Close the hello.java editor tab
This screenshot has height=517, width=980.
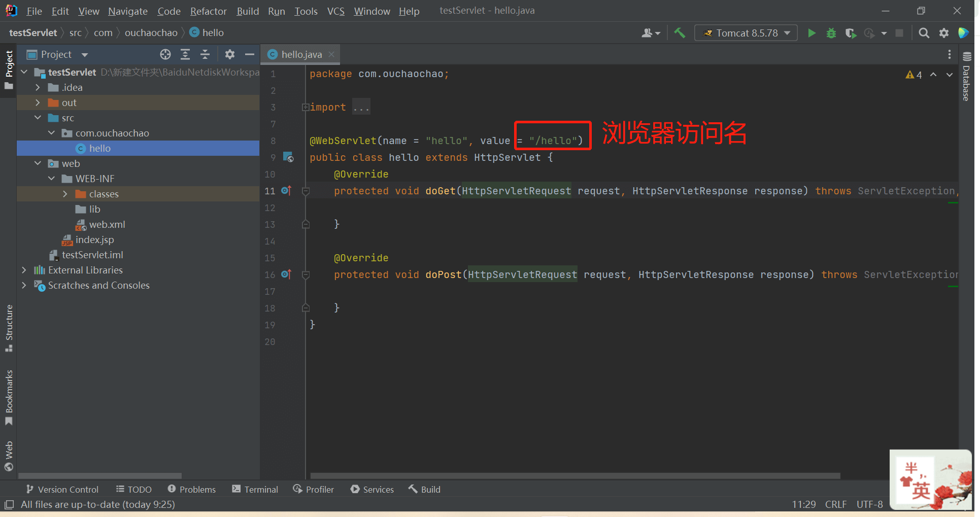pyautogui.click(x=331, y=54)
